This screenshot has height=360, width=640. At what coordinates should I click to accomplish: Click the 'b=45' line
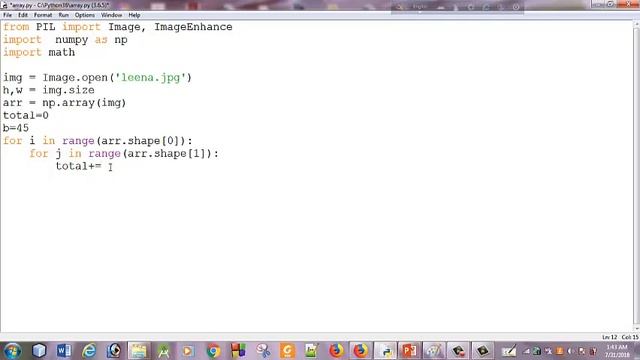point(16,128)
